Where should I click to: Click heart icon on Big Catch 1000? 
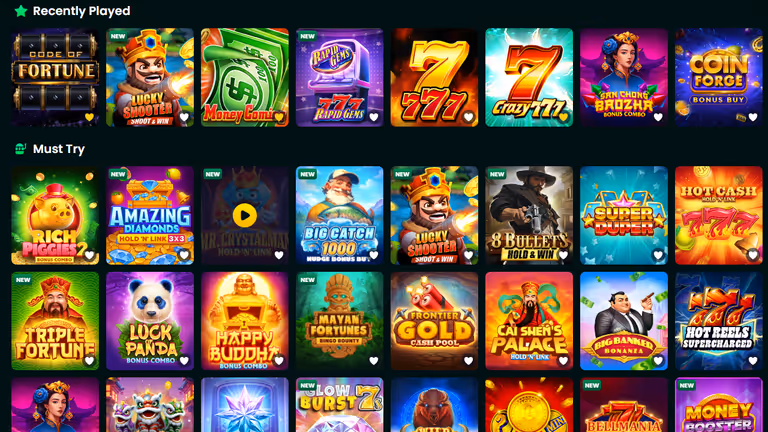point(374,255)
